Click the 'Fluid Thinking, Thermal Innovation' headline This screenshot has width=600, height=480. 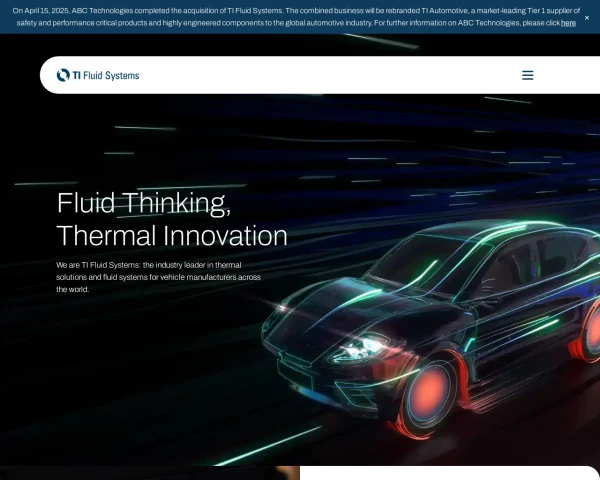pyautogui.click(x=172, y=219)
